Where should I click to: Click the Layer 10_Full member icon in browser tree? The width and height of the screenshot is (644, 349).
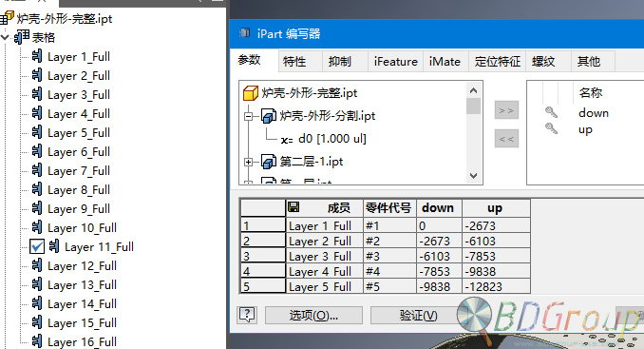[37, 227]
